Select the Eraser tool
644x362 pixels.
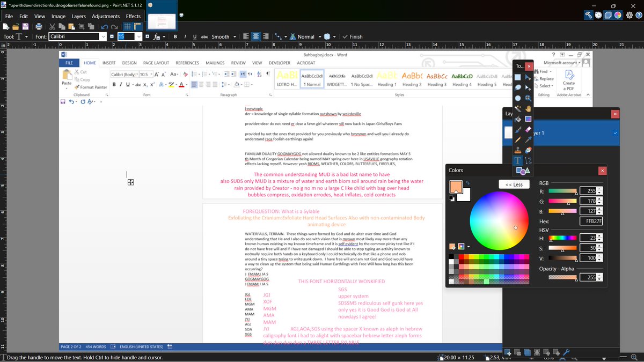pos(528,130)
